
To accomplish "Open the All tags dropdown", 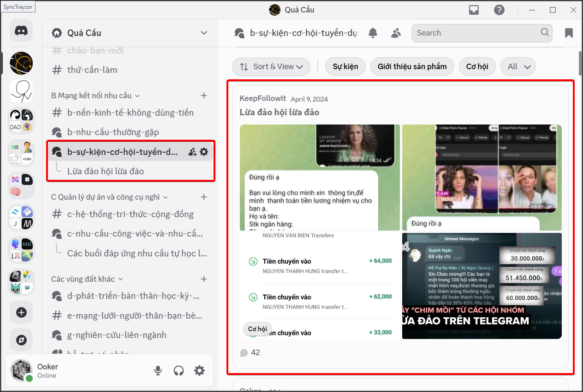I will (x=518, y=66).
